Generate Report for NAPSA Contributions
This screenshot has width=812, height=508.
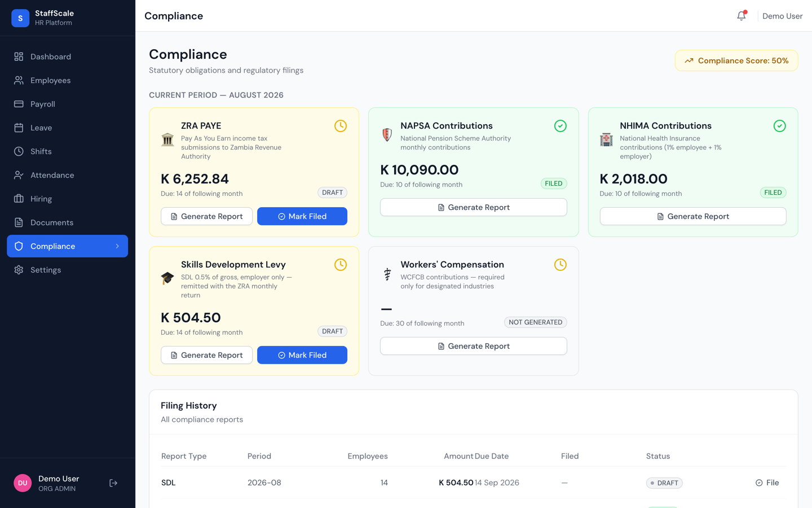pyautogui.click(x=473, y=207)
